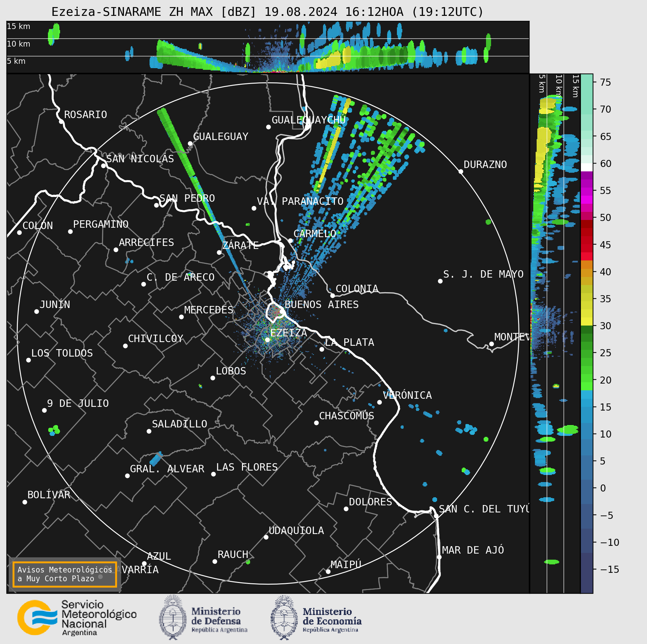The width and height of the screenshot is (647, 644).
Task: Click the ZÁRATE city label
Action: [x=240, y=245]
